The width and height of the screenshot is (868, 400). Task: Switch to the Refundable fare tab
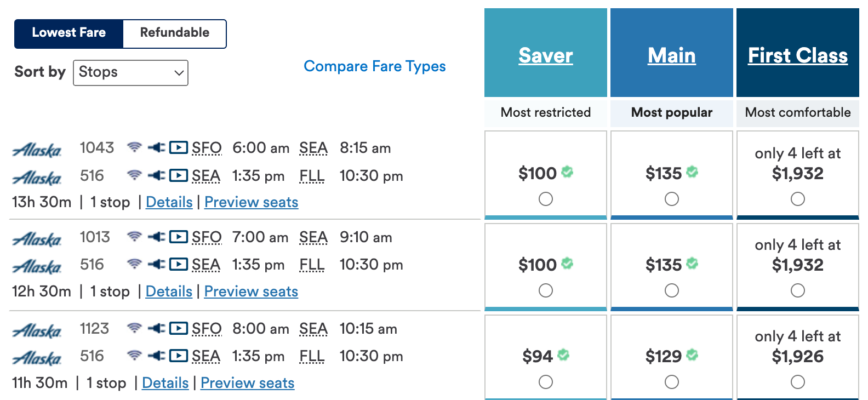click(x=175, y=33)
